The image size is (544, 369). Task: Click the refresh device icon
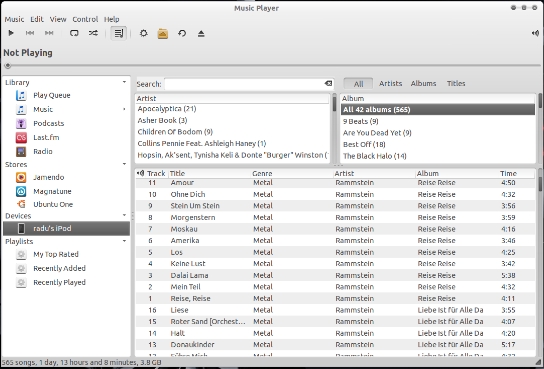(182, 33)
